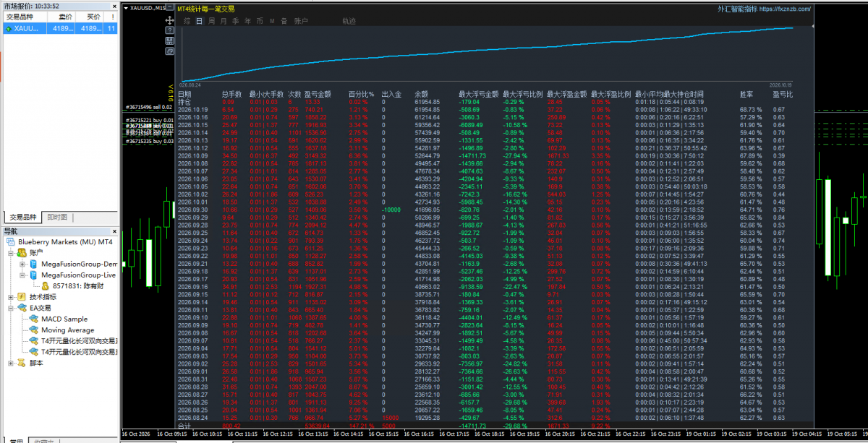Click the move-panel cross arrows icon
868x443 pixels.
(169, 21)
